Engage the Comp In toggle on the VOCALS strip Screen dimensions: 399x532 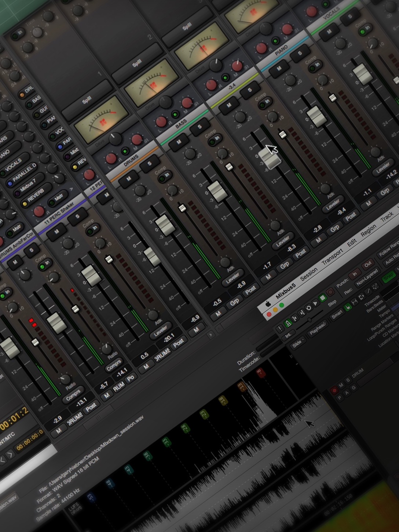(366, 29)
